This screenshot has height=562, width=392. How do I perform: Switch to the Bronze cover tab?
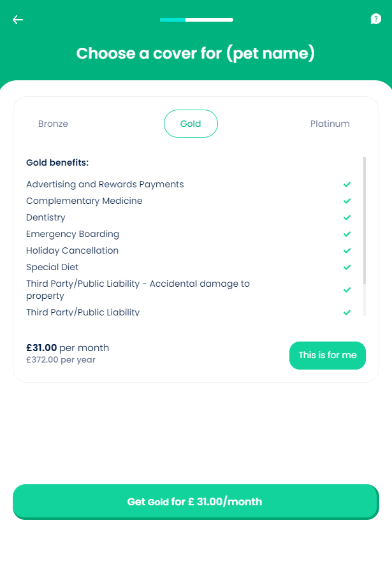(x=53, y=124)
